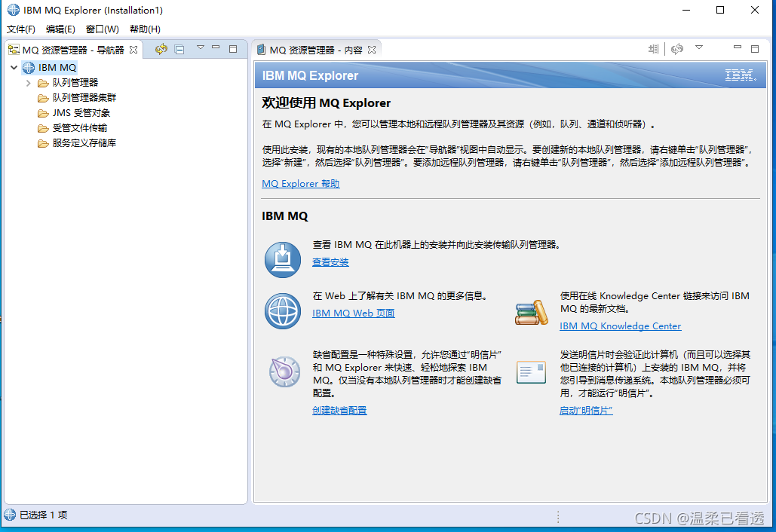
Task: Maximize the content panel
Action: [x=755, y=49]
